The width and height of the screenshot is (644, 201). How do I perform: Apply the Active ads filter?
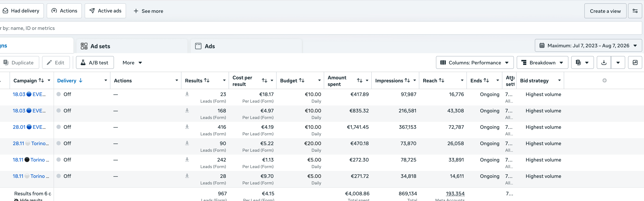[x=105, y=11]
